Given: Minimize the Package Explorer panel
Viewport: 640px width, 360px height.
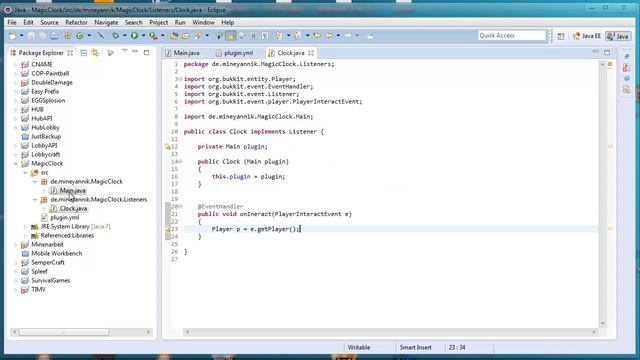Looking at the screenshot, I should (135, 51).
